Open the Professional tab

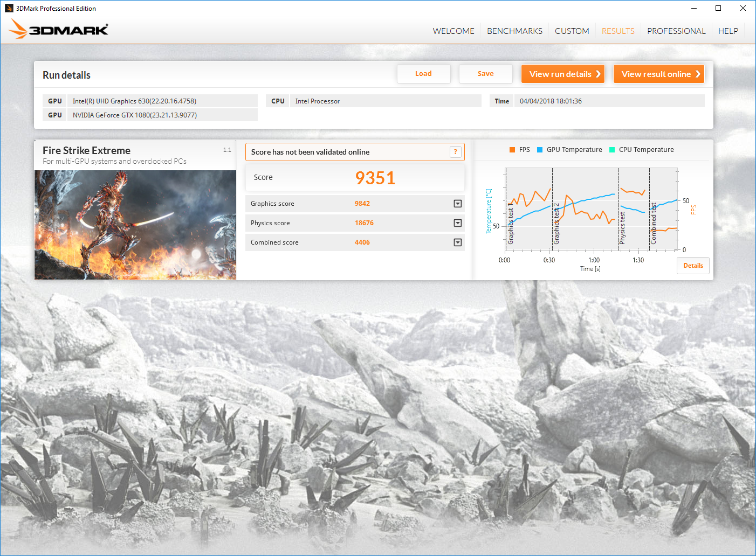(x=676, y=31)
